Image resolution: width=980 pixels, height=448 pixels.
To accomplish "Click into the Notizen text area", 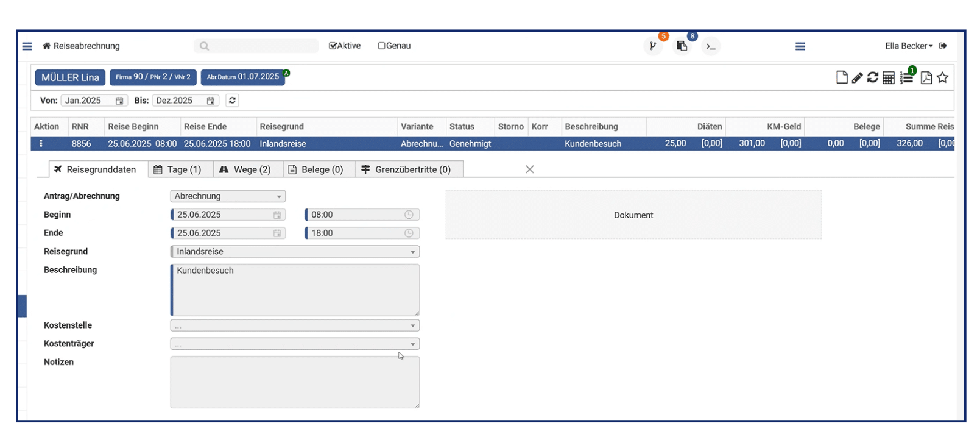I will coord(295,382).
